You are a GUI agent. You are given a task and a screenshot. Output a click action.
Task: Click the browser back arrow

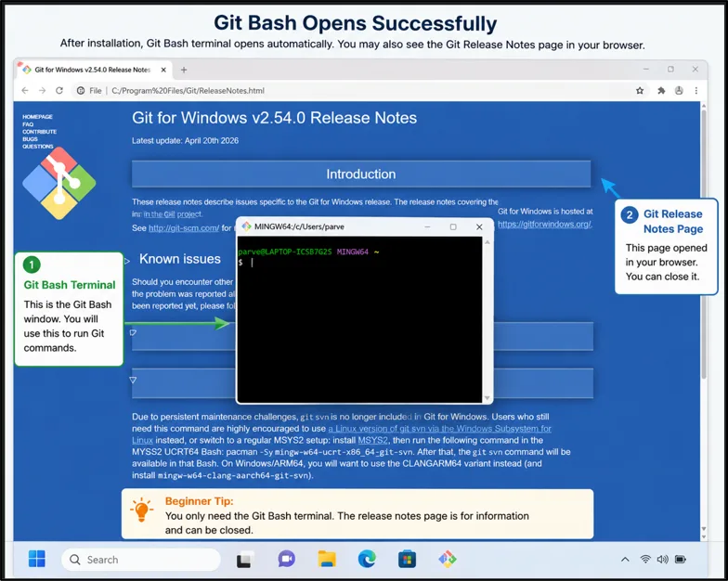pos(25,91)
